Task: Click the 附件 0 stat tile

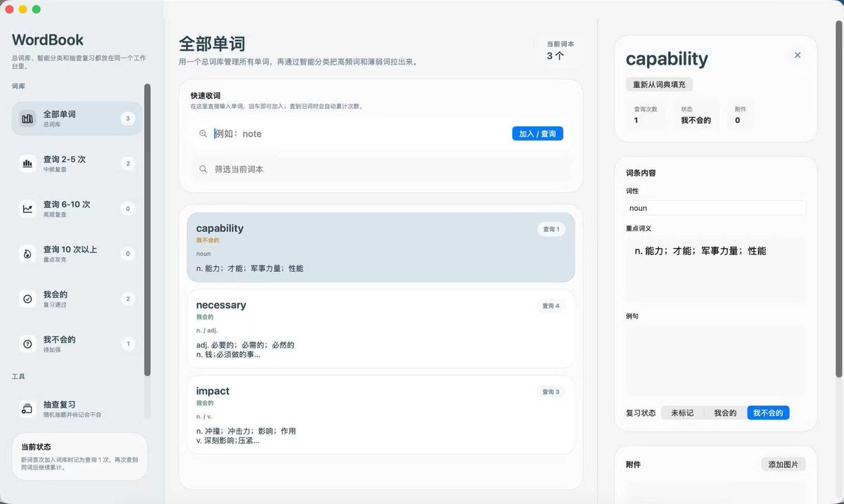Action: 740,115
